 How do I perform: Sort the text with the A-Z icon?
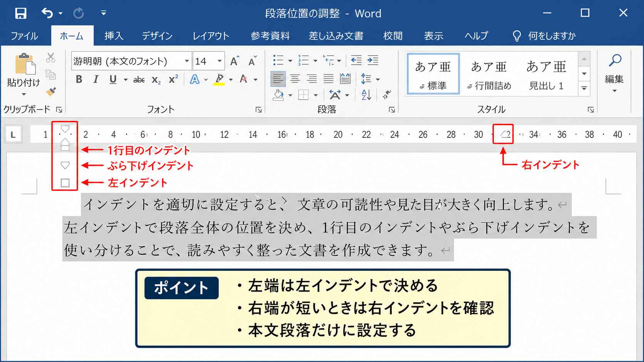point(366,95)
